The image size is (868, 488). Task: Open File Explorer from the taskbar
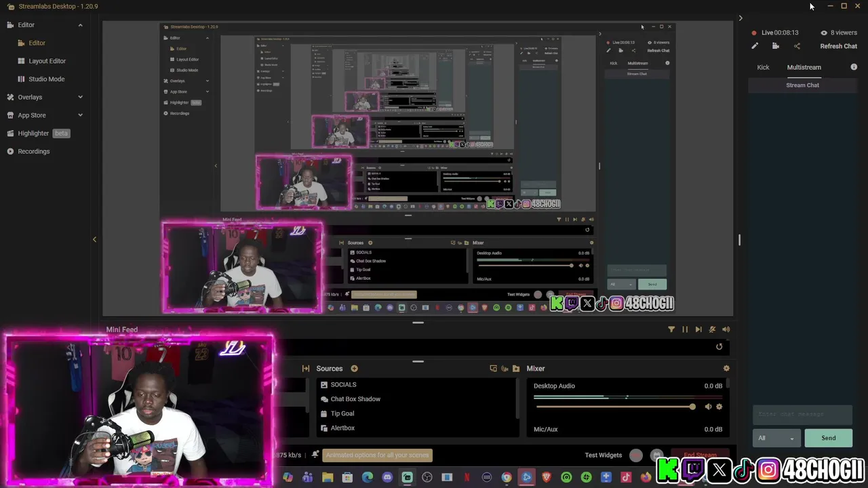pos(328,477)
